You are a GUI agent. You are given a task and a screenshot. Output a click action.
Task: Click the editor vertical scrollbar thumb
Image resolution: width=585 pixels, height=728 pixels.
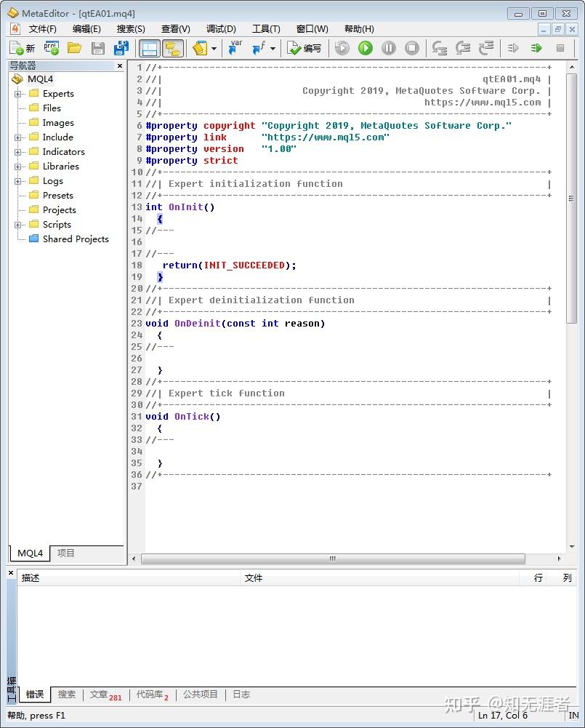(571, 199)
